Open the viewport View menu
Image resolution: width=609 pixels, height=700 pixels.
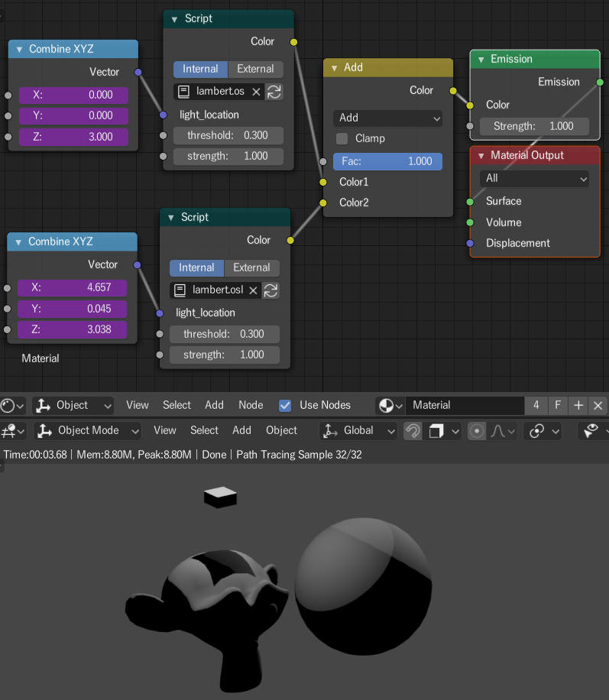click(x=165, y=430)
